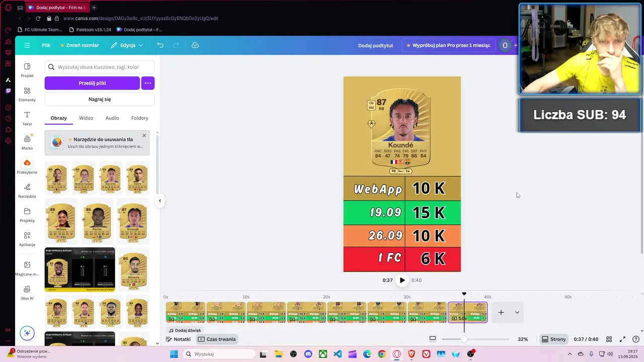Open the Projekty sidebar panel
Screen dimensions: 644x362
tap(27, 215)
